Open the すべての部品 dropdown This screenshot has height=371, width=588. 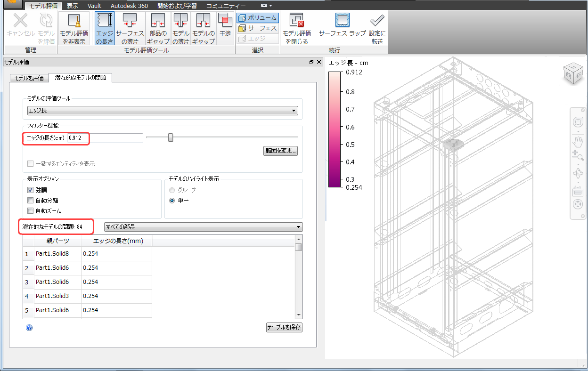(x=203, y=227)
